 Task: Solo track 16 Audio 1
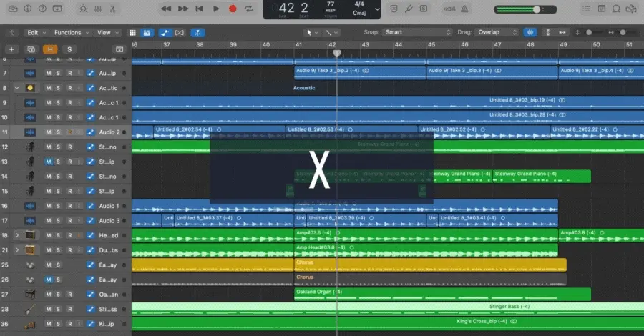pyautogui.click(x=58, y=206)
